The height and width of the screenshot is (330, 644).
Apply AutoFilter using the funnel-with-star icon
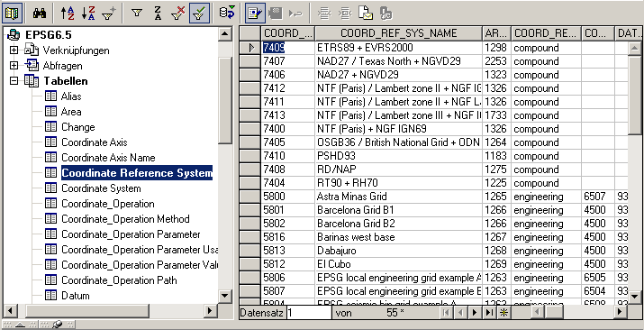(x=109, y=14)
